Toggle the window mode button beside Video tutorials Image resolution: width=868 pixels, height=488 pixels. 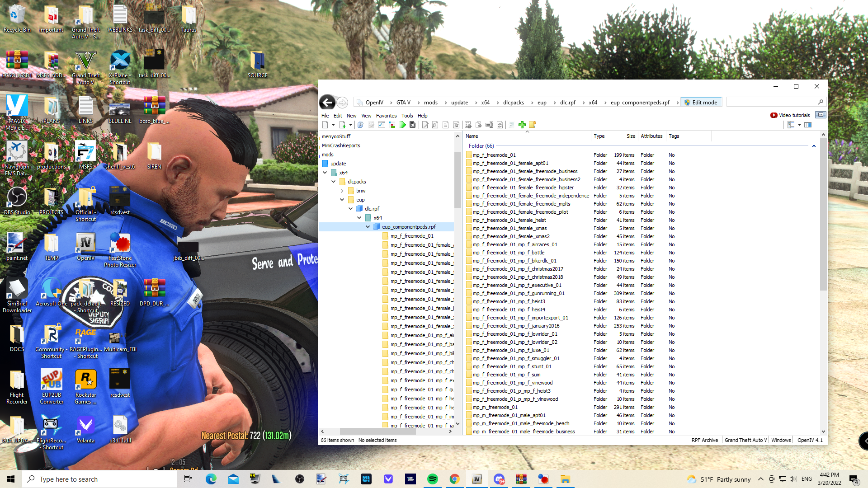pos(821,115)
